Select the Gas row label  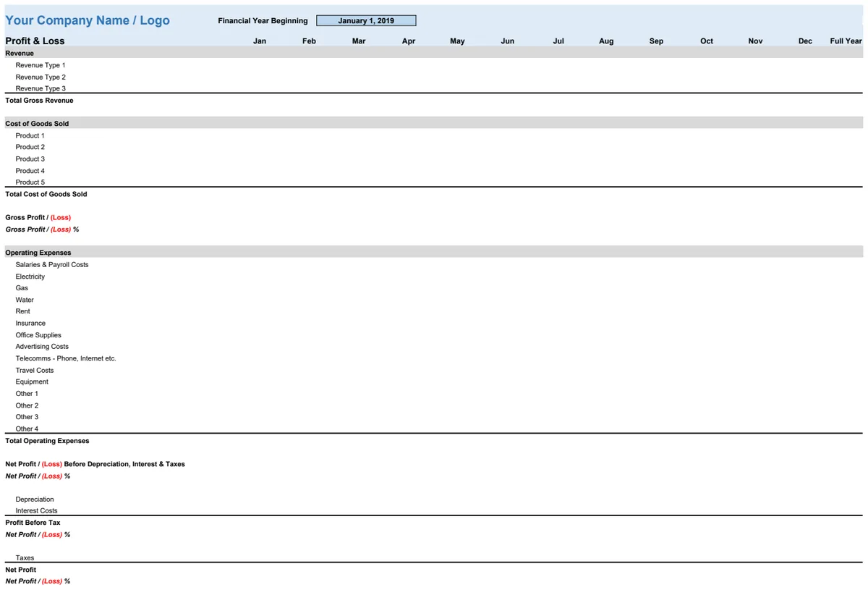pyautogui.click(x=22, y=288)
